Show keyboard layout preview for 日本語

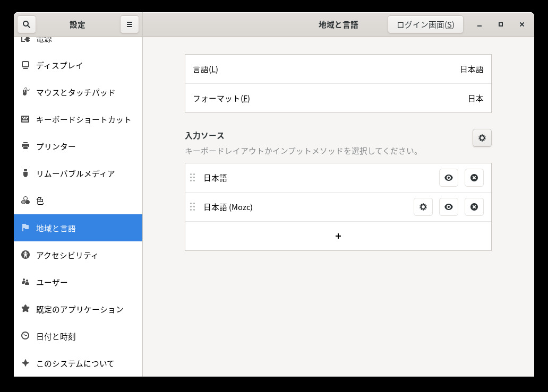[x=448, y=178]
